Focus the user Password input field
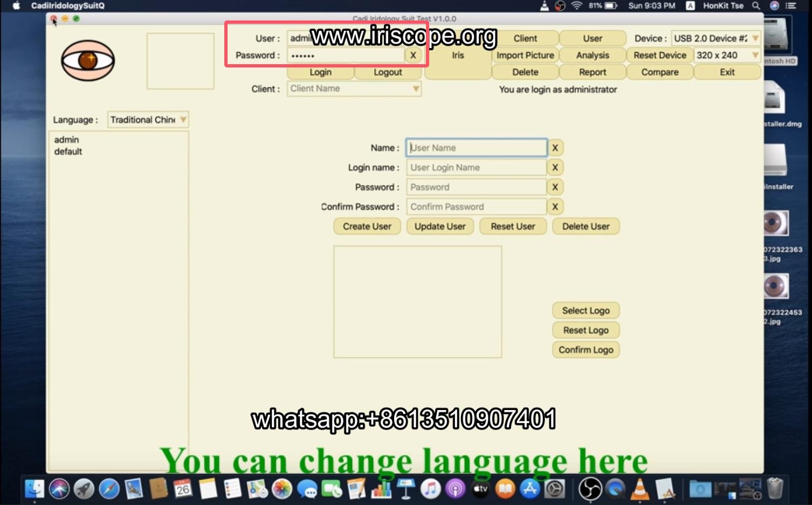 (x=477, y=187)
